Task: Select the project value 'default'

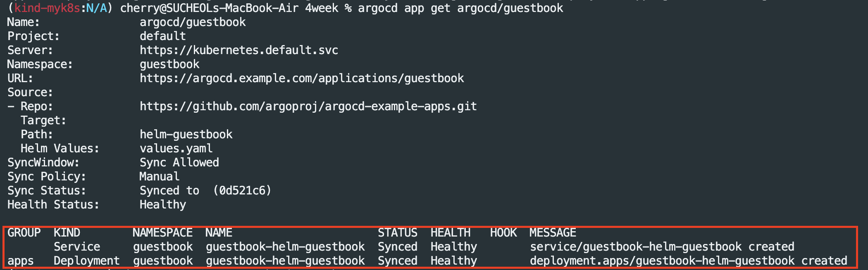Action: (x=163, y=36)
